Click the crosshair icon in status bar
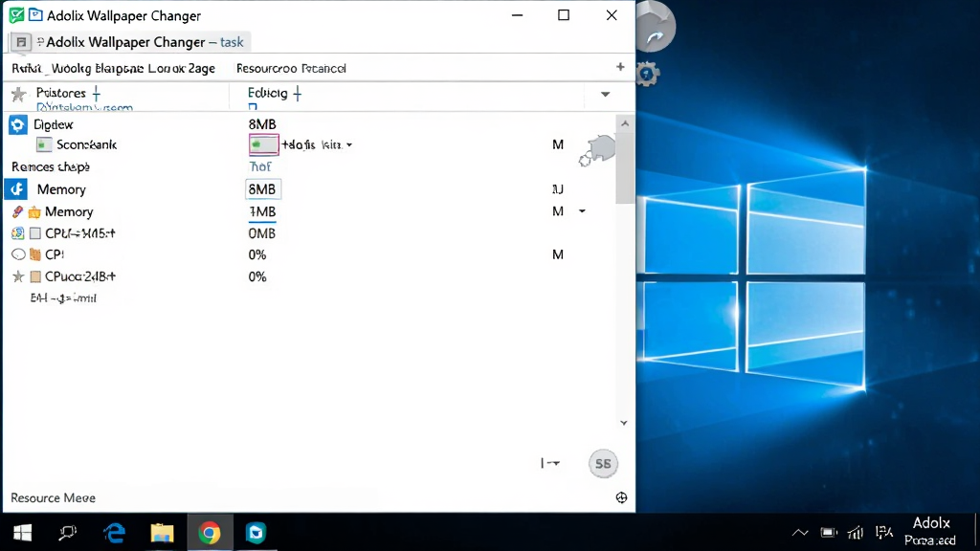 click(621, 497)
